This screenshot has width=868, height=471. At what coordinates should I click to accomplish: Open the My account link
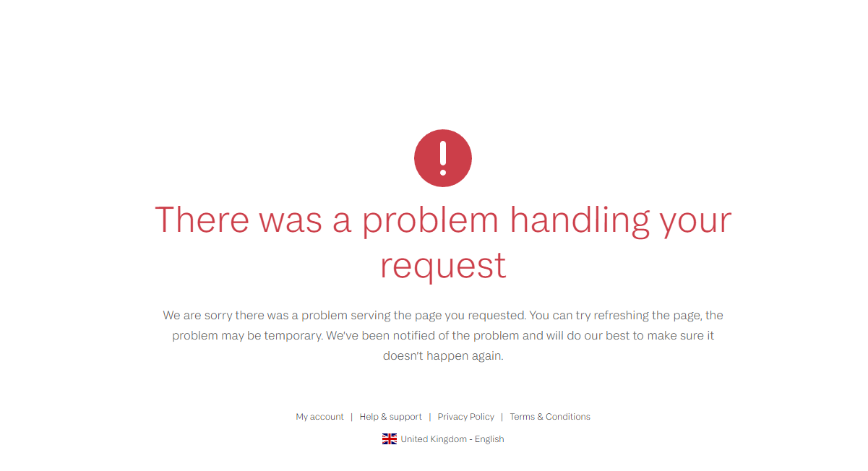tap(319, 417)
